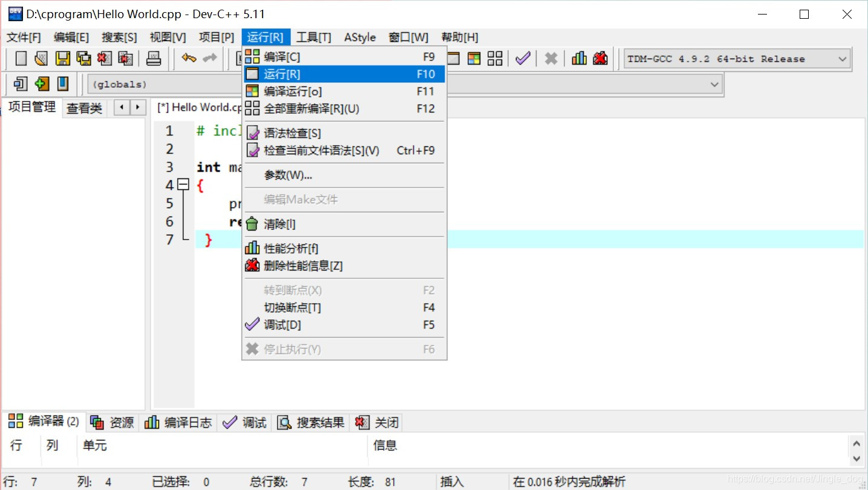Click the Print toolbar icon
The width and height of the screenshot is (868, 490).
154,59
